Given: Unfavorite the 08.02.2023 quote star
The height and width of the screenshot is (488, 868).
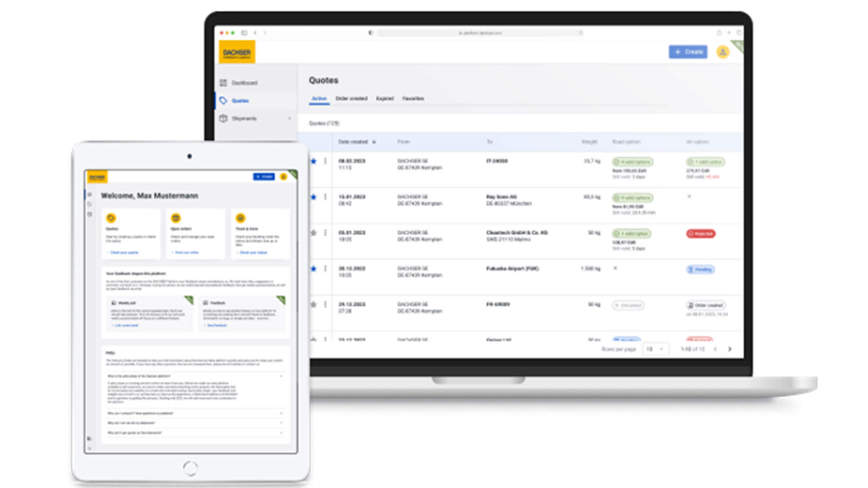Looking at the screenshot, I should coord(314,161).
